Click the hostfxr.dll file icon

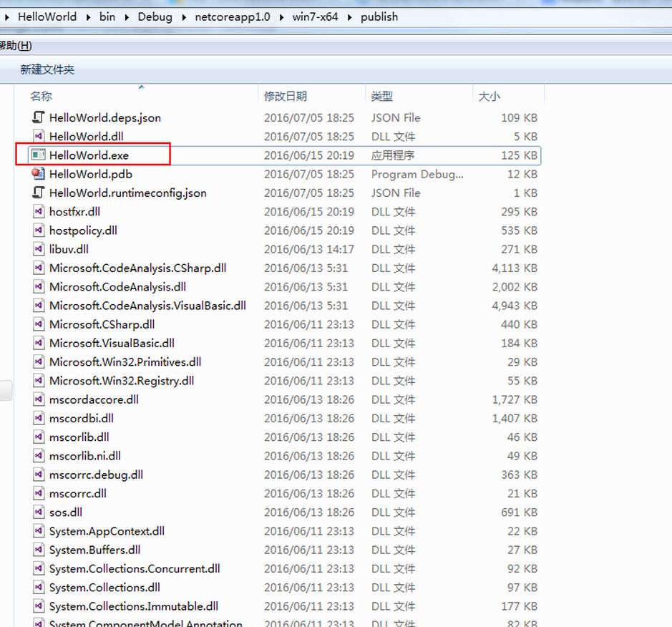(x=39, y=212)
